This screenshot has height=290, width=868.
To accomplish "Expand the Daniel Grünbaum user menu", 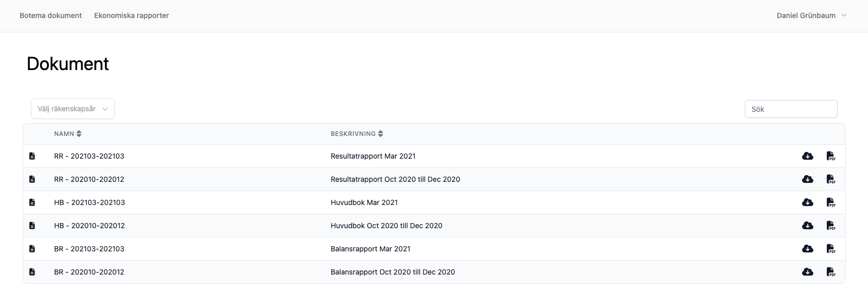I will click(x=811, y=15).
